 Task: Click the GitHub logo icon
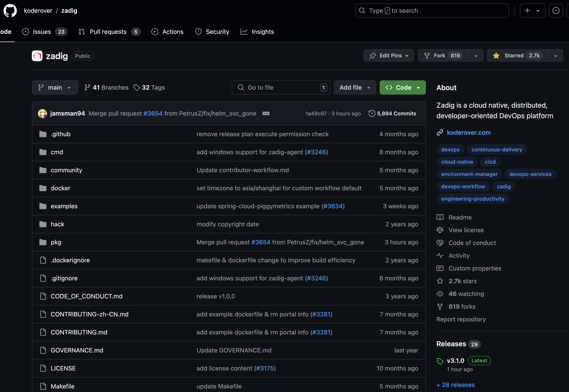click(x=10, y=11)
